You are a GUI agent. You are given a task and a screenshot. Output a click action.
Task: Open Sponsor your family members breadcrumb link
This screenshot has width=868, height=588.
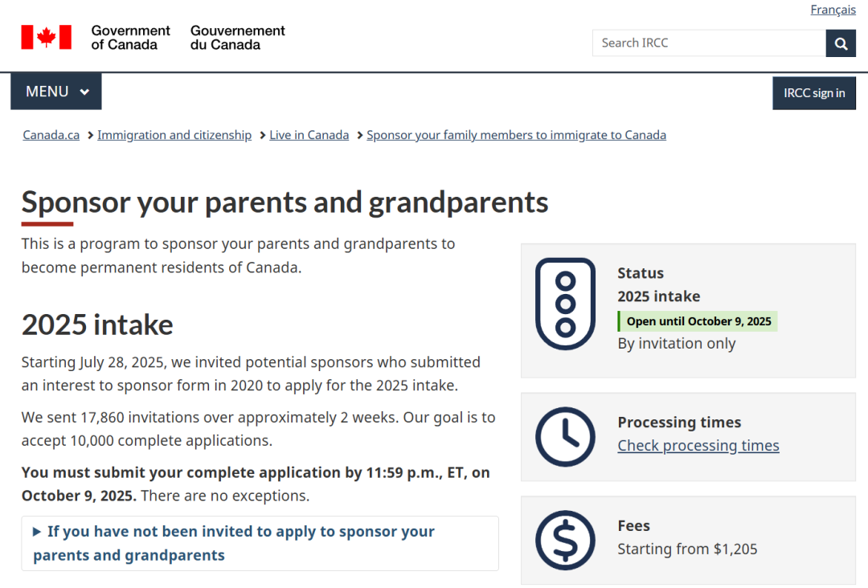[516, 135]
